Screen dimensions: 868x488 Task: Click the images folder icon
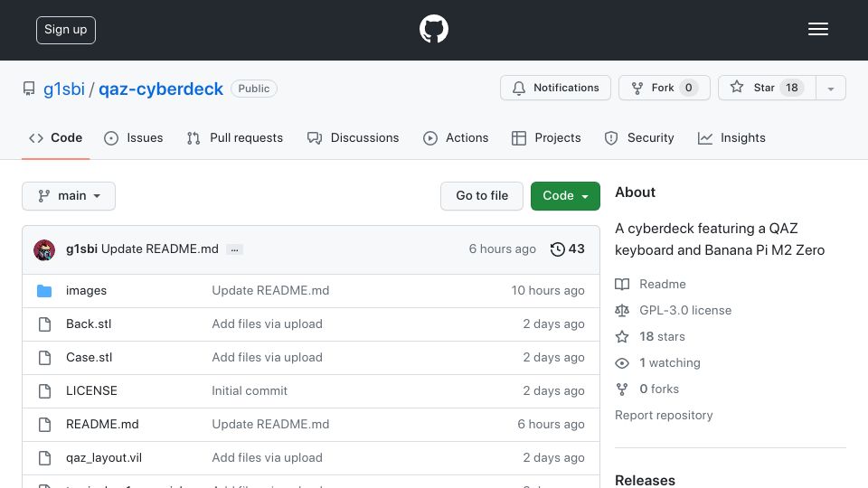click(x=44, y=291)
